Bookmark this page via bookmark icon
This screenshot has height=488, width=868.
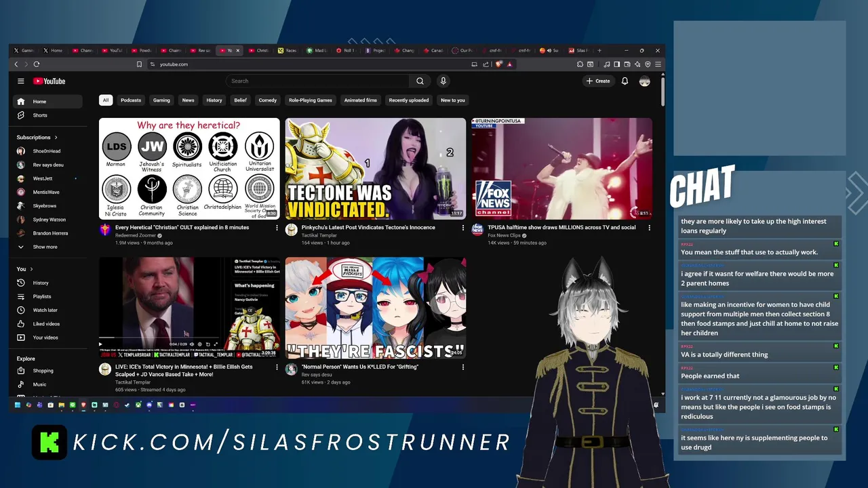click(x=139, y=64)
